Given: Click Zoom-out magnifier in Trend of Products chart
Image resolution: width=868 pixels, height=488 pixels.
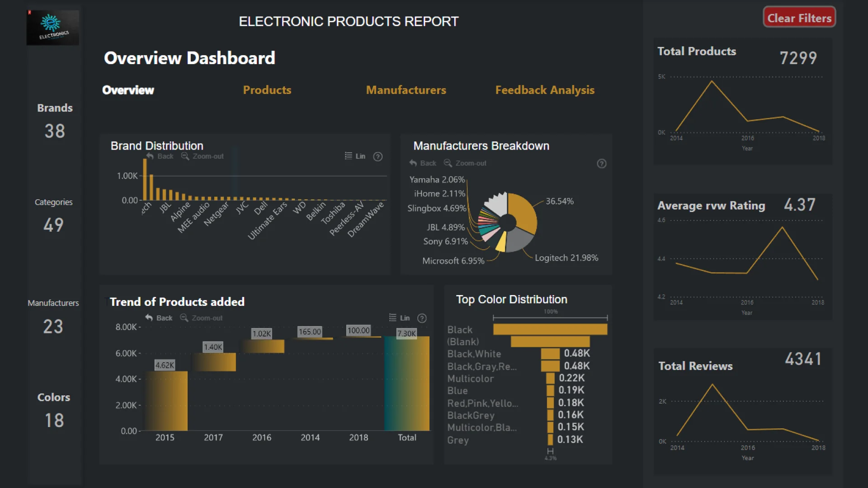Looking at the screenshot, I should tap(184, 318).
